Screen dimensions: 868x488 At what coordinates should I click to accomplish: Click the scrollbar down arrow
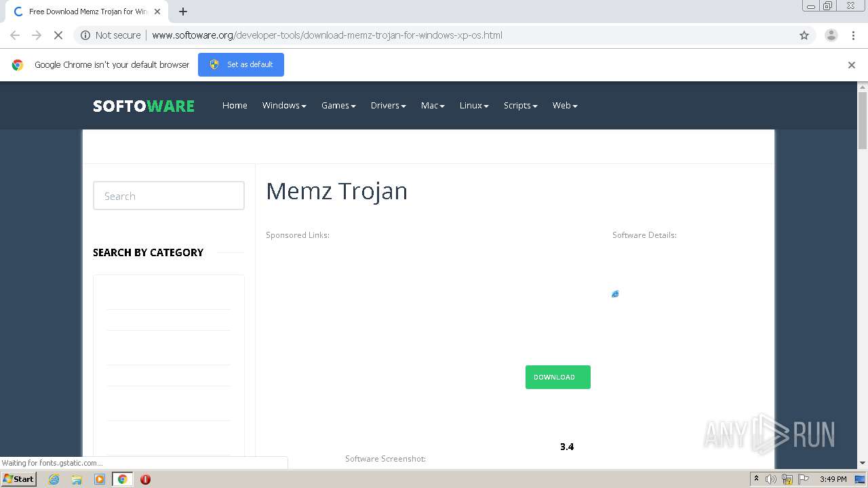pyautogui.click(x=863, y=464)
